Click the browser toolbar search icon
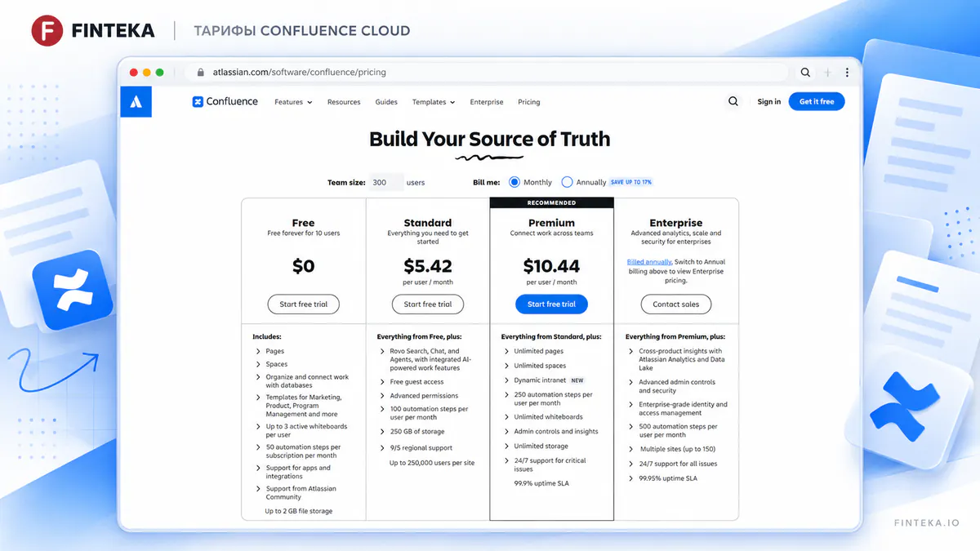The image size is (980, 551). tap(805, 73)
